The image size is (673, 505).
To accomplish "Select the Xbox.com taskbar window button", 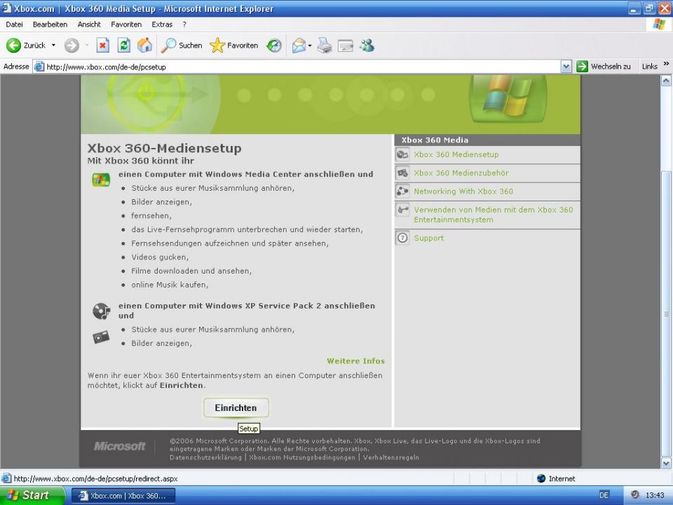I will click(123, 496).
